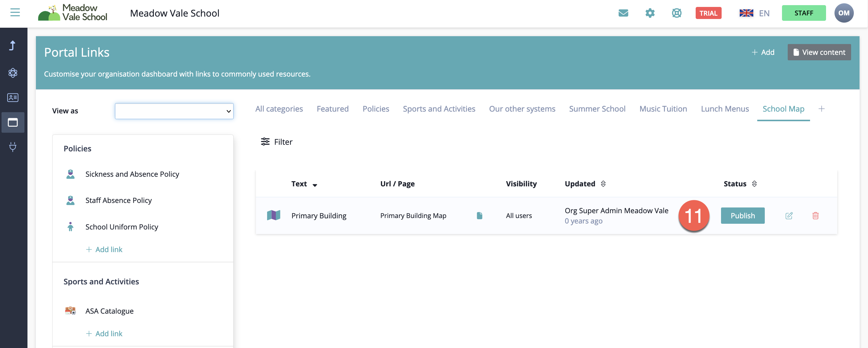Screen dimensions: 868x348
Task: Open the ID card sidebar icon
Action: 13,98
